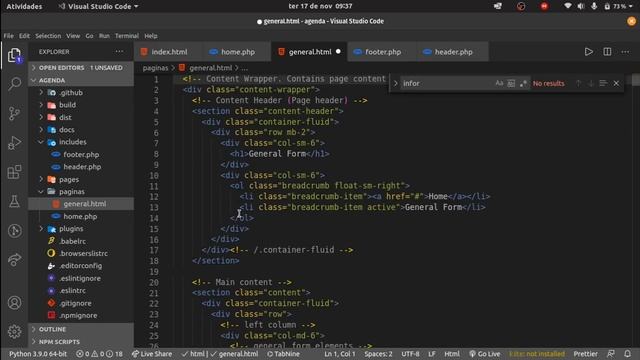Click Python 3.9.0 64-bit interpreter status
The image size is (640, 360).
pos(38,354)
